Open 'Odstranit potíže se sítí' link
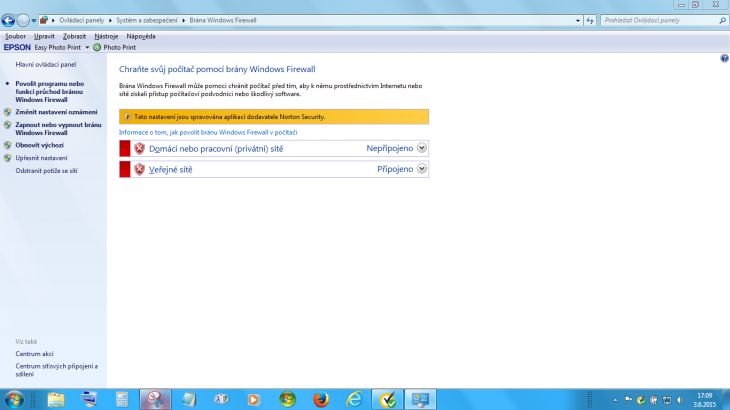This screenshot has height=410, width=730. click(x=47, y=171)
